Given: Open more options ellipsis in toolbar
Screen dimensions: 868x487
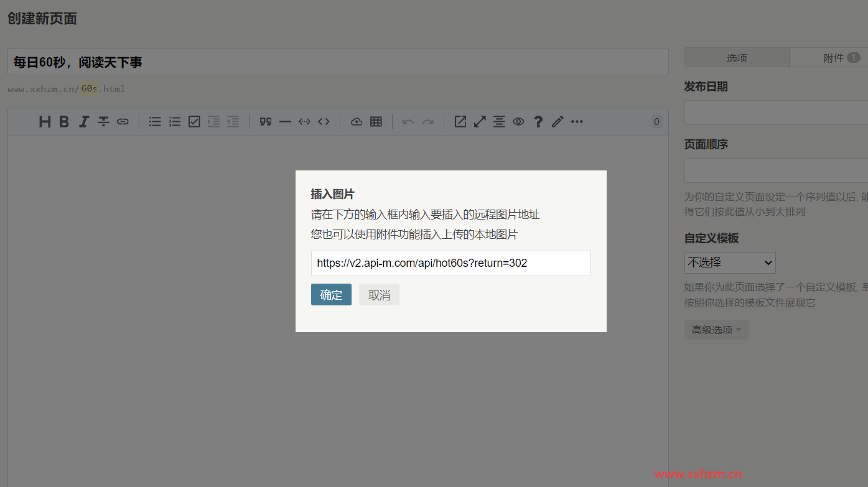Looking at the screenshot, I should tap(577, 122).
